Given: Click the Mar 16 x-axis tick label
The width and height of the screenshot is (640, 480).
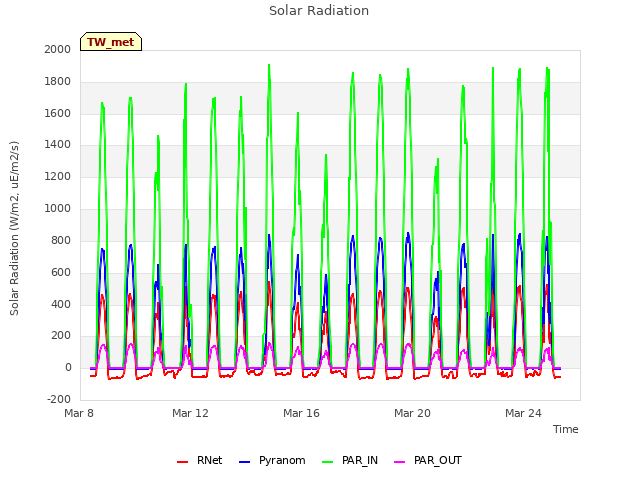Looking at the screenshot, I should [x=301, y=413].
